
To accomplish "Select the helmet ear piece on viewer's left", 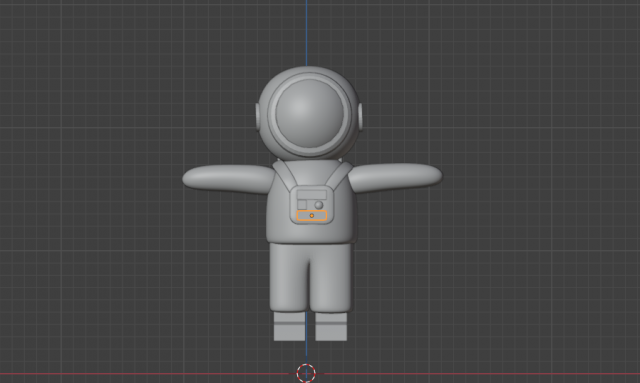I will 258,117.
